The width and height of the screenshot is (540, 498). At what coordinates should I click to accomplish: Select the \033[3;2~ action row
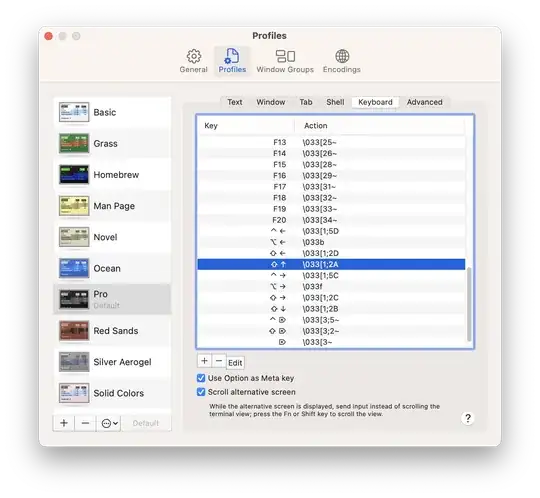click(x=331, y=331)
